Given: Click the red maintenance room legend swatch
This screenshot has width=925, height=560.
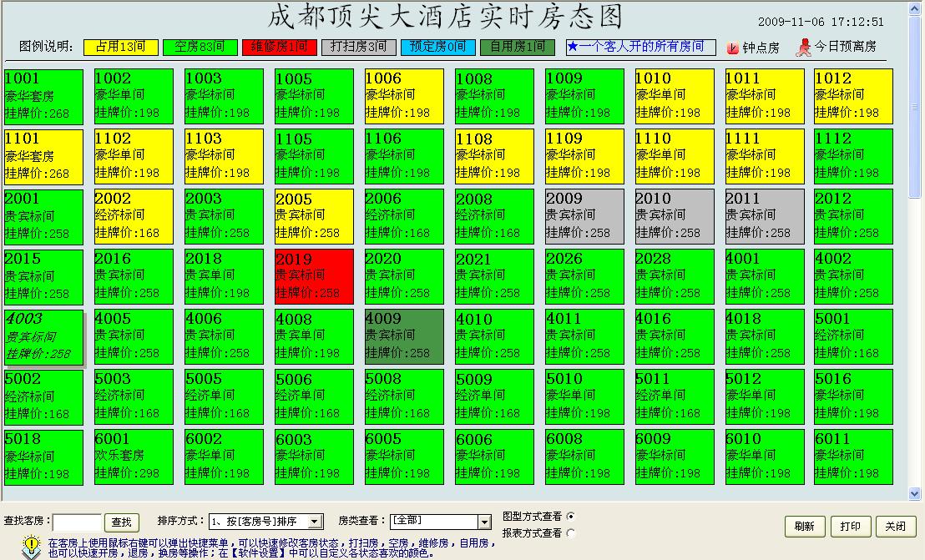Looking at the screenshot, I should (280, 48).
